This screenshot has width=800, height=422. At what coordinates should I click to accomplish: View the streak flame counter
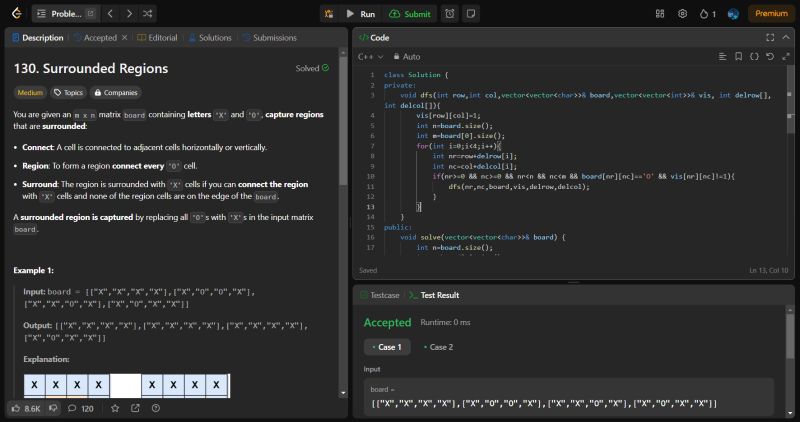coord(707,14)
